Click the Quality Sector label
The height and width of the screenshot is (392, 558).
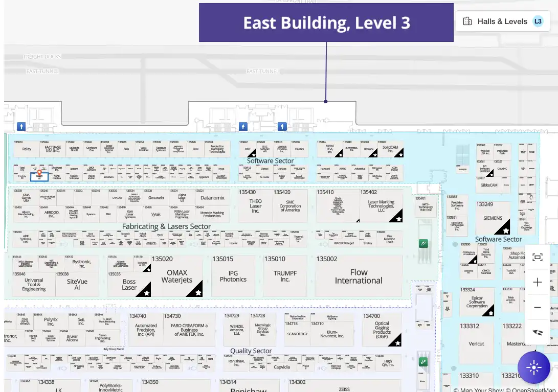coord(251,351)
